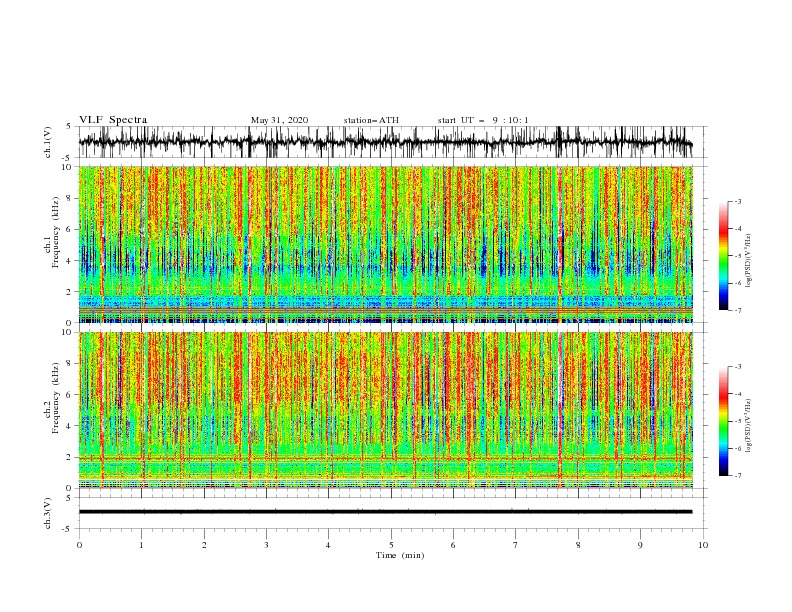The height and width of the screenshot is (612, 792).
Task: Click the ch.1 color bar "log(PSD)(V²/Hz)" label
Action: pyautogui.click(x=748, y=261)
